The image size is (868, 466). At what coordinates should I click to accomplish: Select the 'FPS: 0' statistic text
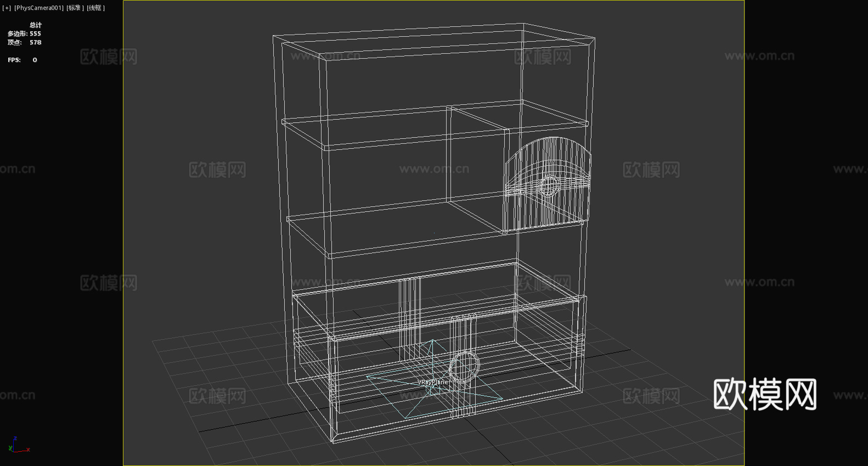(22, 60)
